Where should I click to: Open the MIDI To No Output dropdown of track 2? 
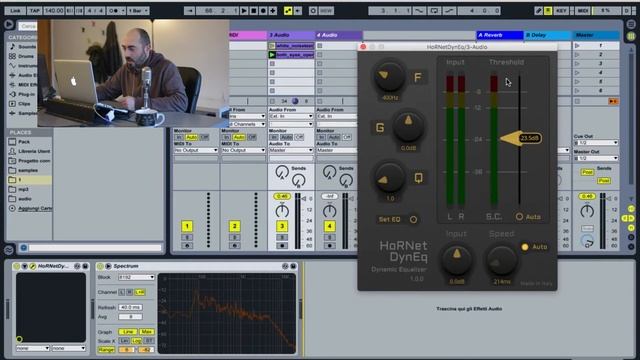click(243, 150)
